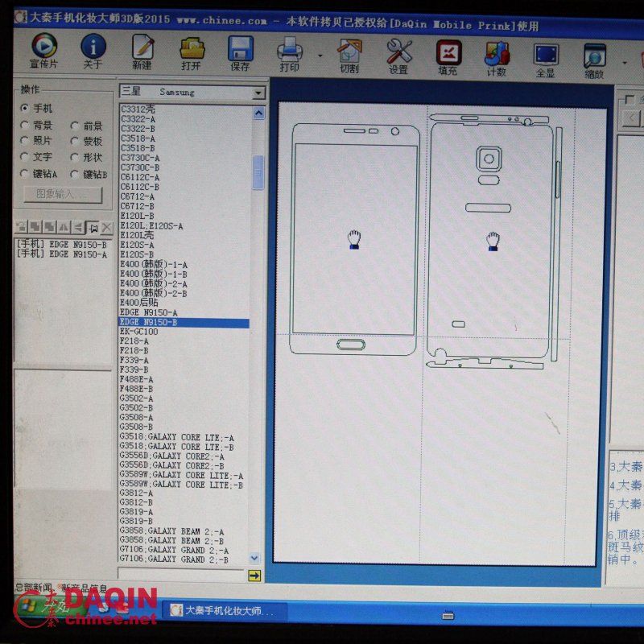Click the send-backward layer order icon
The height and width of the screenshot is (644, 644).
pos(50,226)
